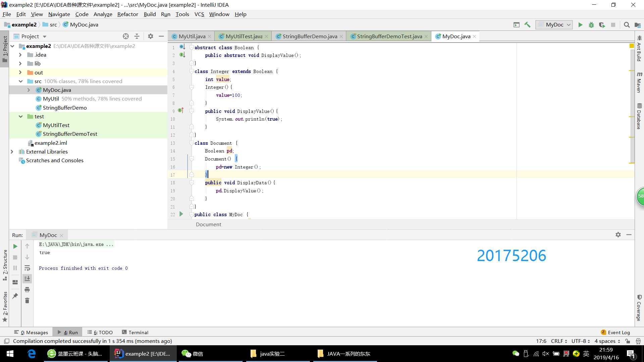Click src breadcrumb in navigation bar

(50, 24)
